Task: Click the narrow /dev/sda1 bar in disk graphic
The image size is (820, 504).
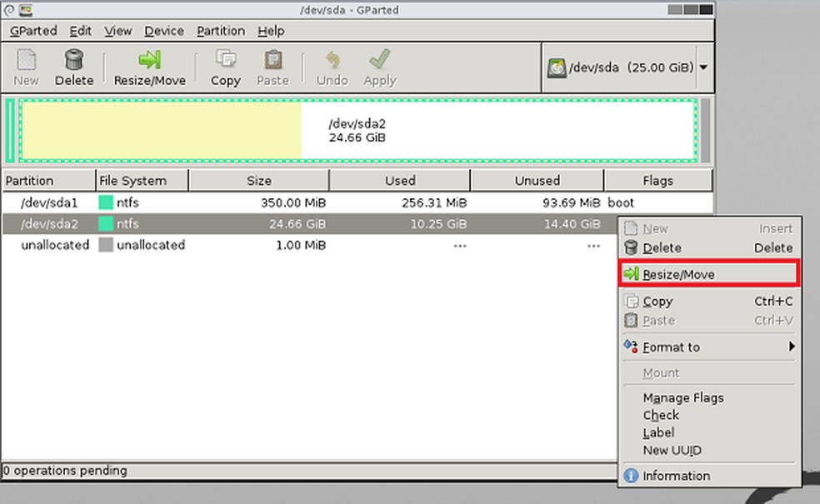Action: (x=10, y=131)
